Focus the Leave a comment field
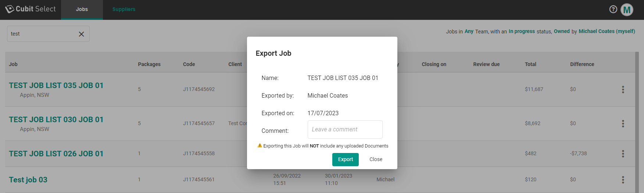Screen dimensions: 644x193 [345, 130]
